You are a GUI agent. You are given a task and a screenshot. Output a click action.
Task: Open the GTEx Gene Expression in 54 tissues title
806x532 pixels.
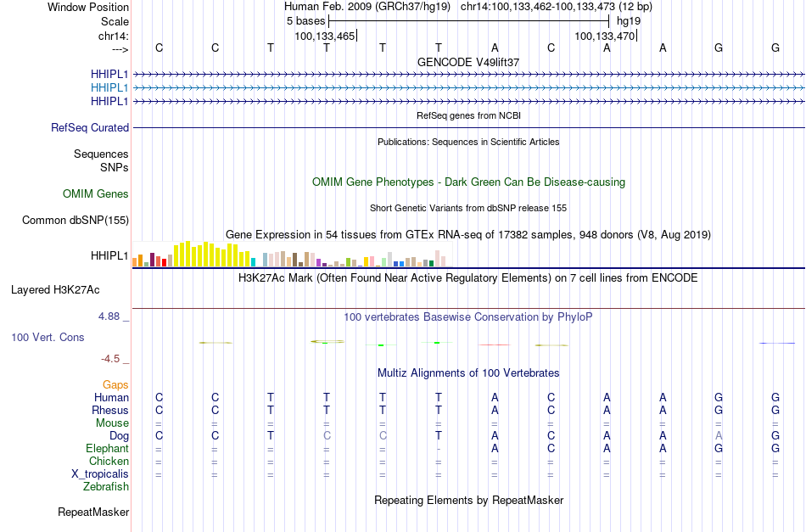point(468,235)
